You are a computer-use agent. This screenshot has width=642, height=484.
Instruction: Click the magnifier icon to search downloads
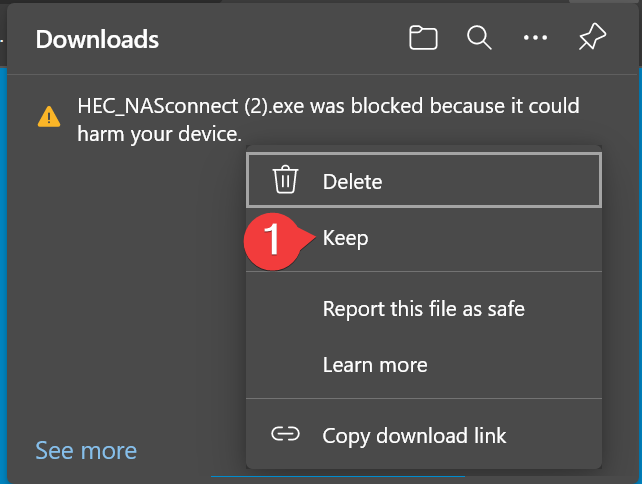480,39
